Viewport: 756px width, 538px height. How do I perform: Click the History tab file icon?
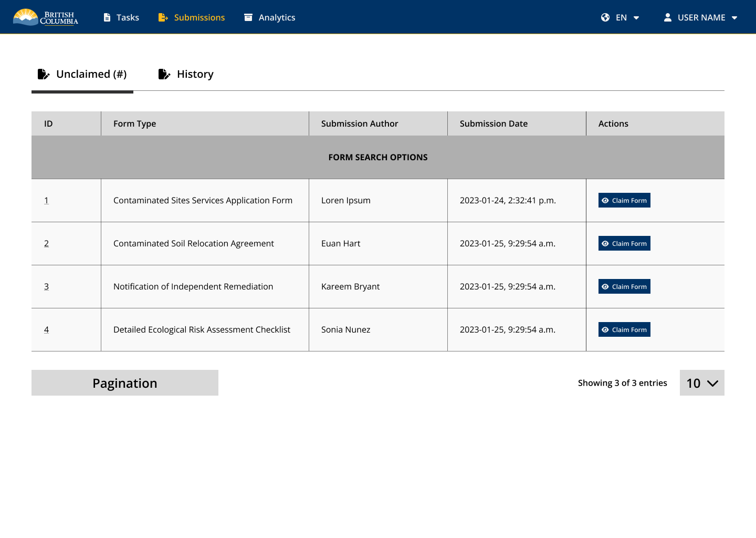(164, 74)
